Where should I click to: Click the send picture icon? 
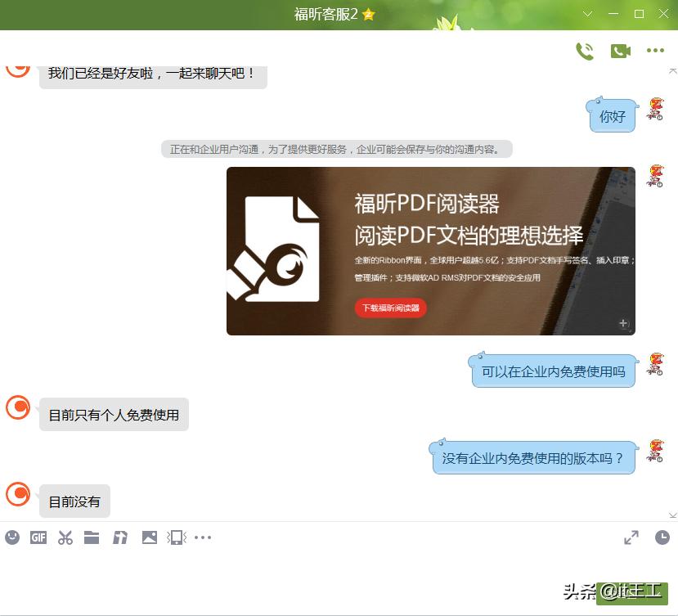pyautogui.click(x=149, y=537)
